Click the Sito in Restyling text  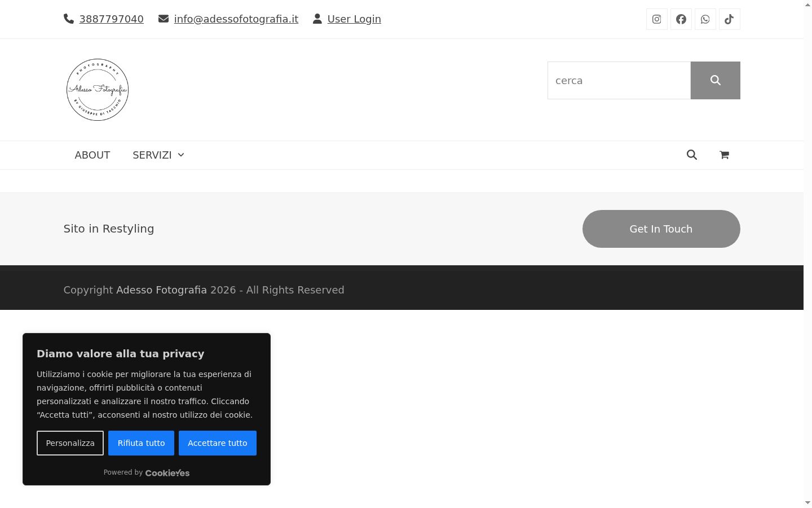(x=109, y=229)
